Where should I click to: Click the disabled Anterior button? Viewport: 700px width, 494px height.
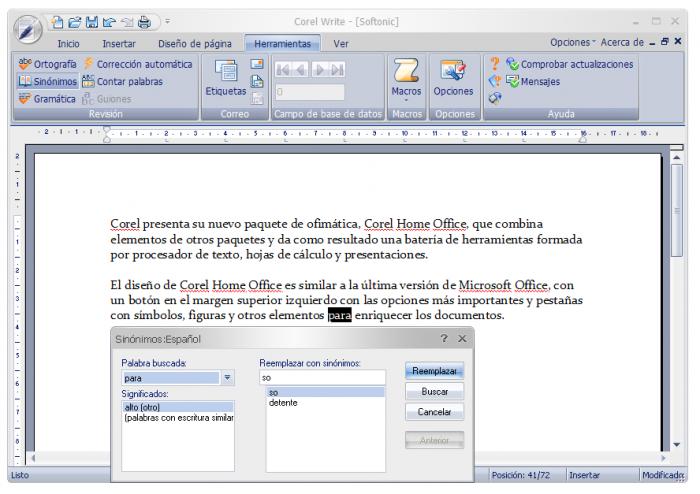(x=434, y=440)
